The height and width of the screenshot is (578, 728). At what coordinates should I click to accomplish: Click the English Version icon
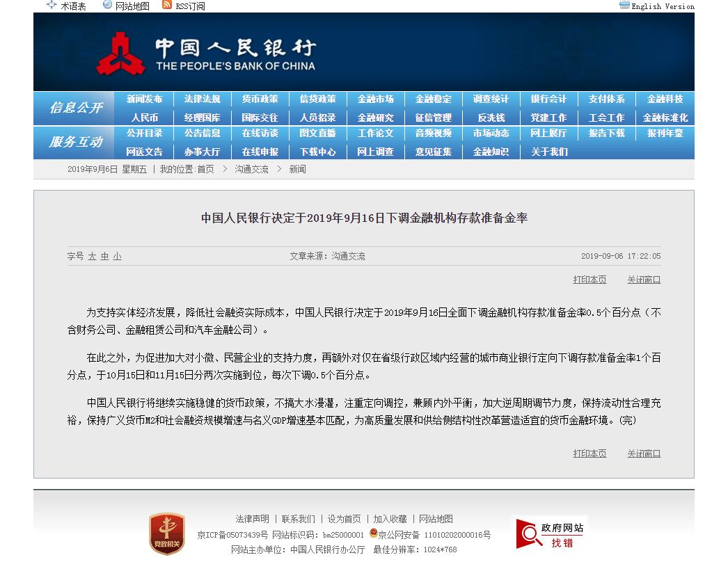pos(624,5)
